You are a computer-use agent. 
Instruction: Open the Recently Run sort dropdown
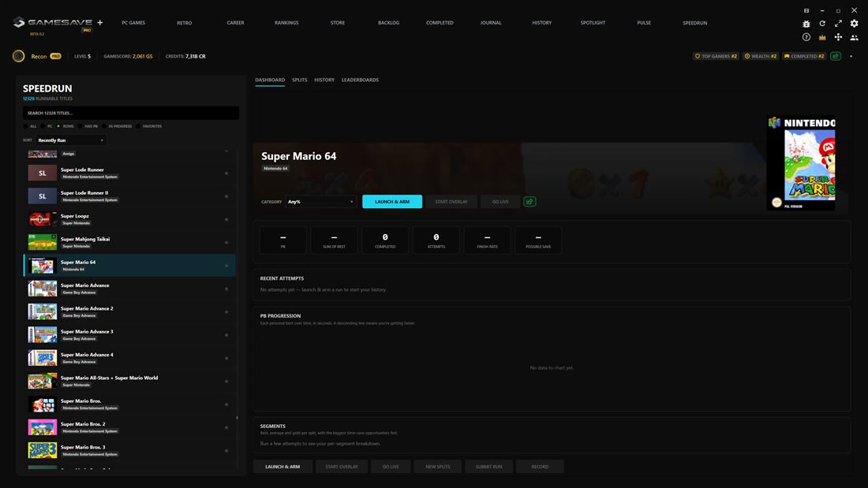[70, 140]
